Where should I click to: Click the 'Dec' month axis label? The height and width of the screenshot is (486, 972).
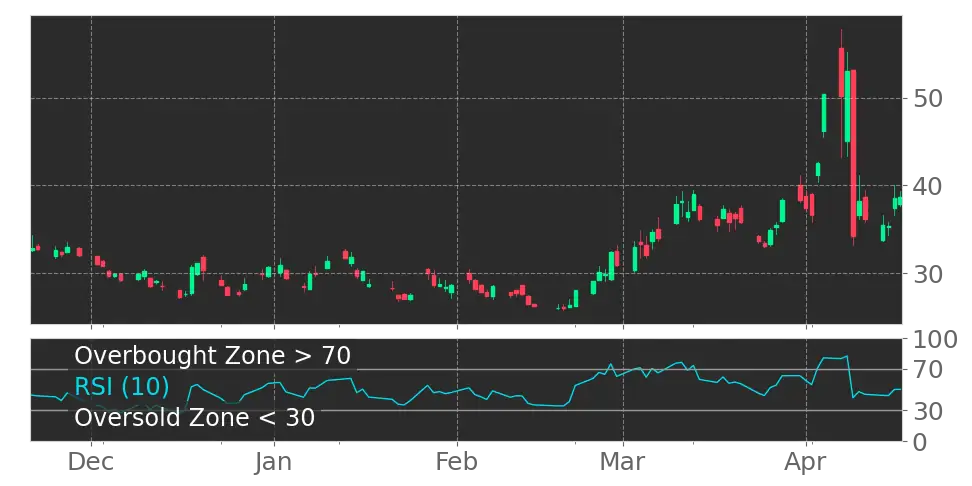91,463
